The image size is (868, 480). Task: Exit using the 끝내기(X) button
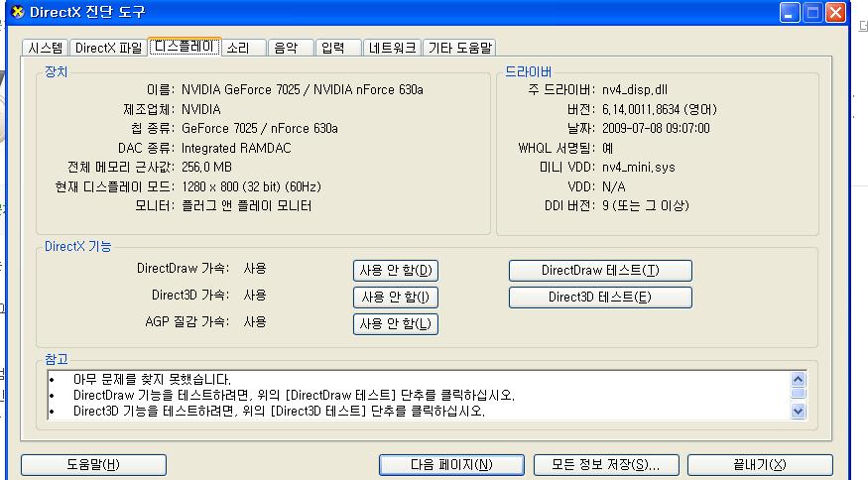coord(760,464)
